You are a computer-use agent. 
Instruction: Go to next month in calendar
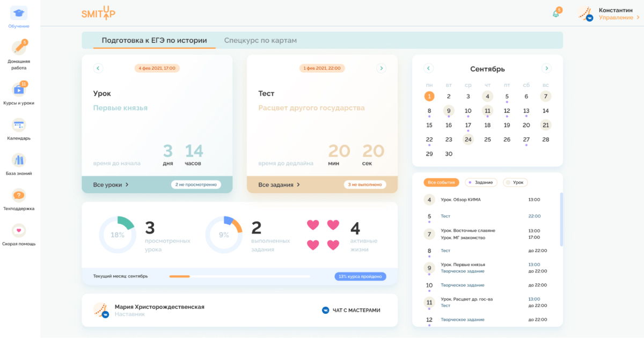point(546,68)
